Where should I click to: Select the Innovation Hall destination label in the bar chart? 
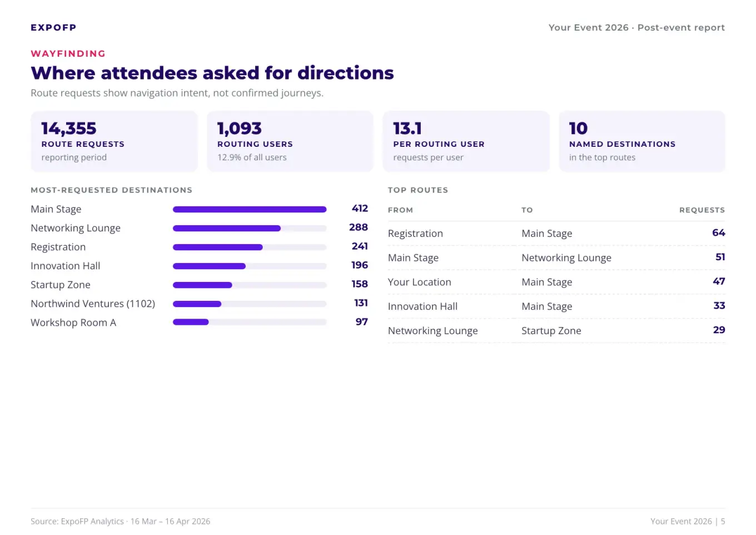tap(66, 266)
